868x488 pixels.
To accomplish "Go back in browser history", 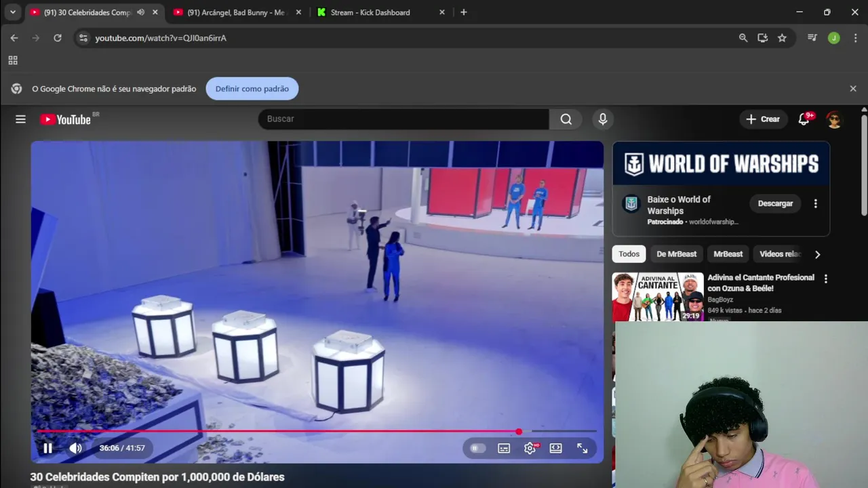I will [x=14, y=38].
